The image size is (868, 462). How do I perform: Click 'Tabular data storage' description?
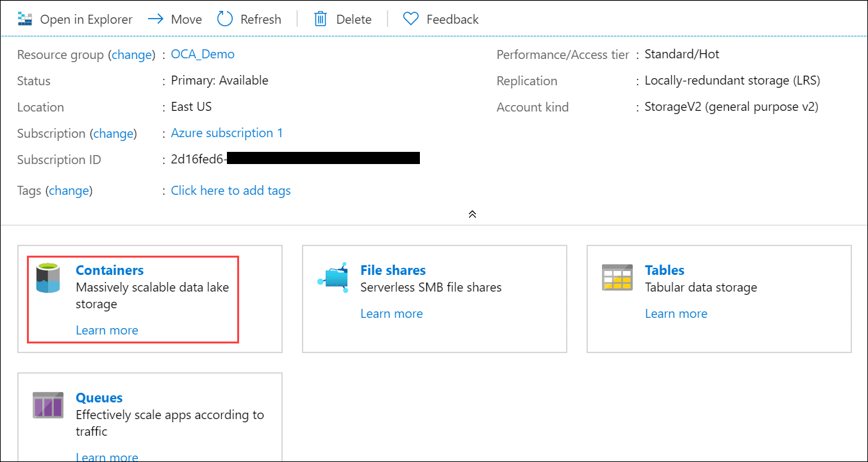tap(701, 287)
